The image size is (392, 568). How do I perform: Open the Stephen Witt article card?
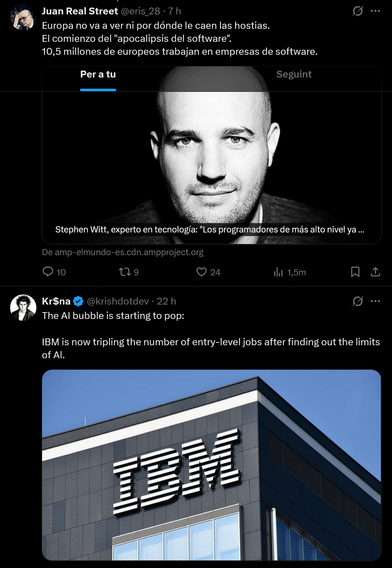212,162
